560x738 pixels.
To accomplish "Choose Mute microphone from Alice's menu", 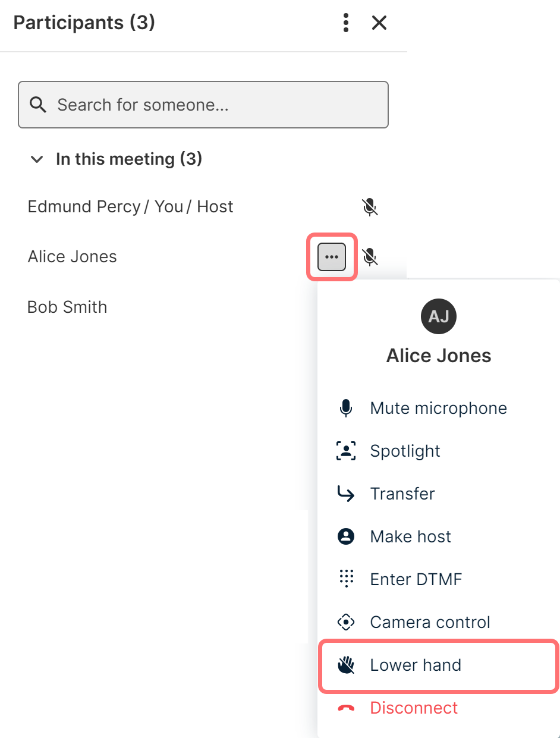I will (x=438, y=409).
